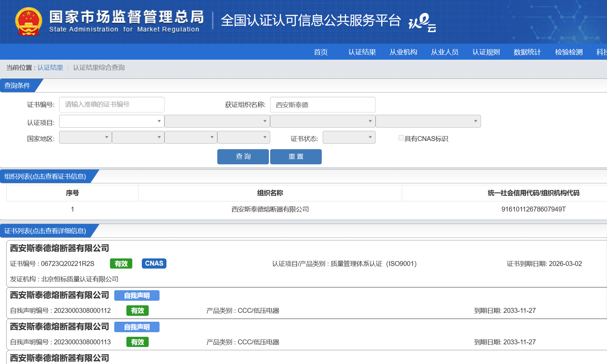This screenshot has height=364, width=607.
Task: Click the 组织名称 column header
Action: 270,193
